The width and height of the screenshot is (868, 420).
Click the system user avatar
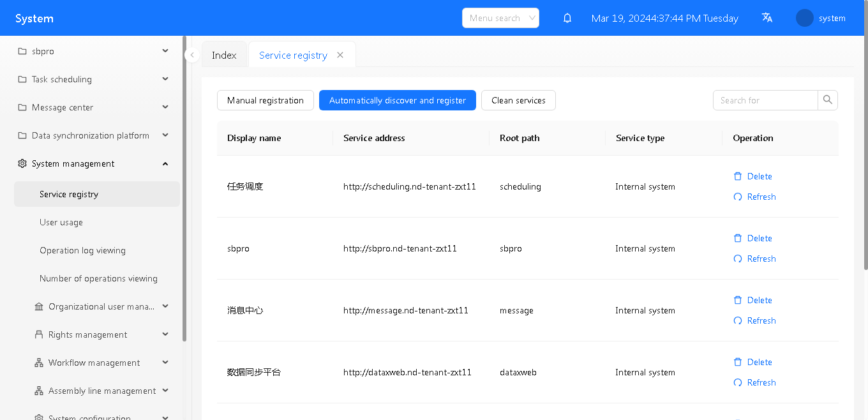(804, 18)
